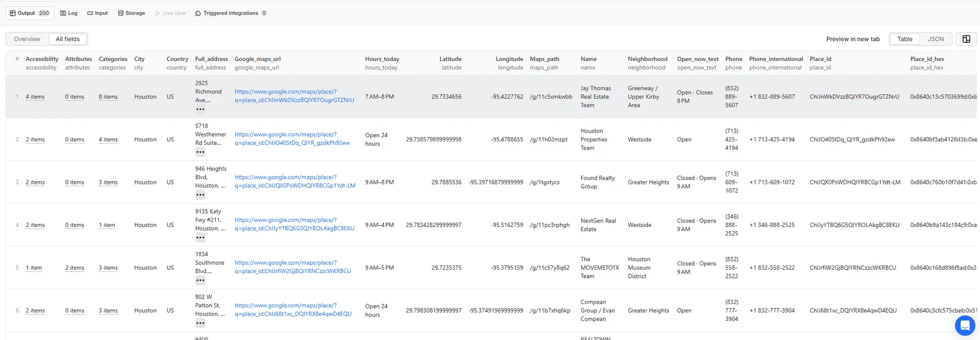Open Google Maps link for Compean Group

(x=293, y=310)
